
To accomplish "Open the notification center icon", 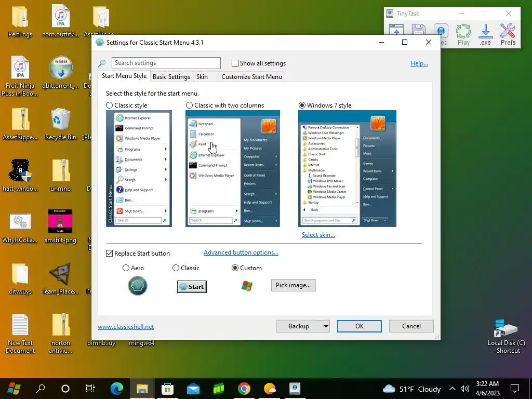I will (x=515, y=389).
